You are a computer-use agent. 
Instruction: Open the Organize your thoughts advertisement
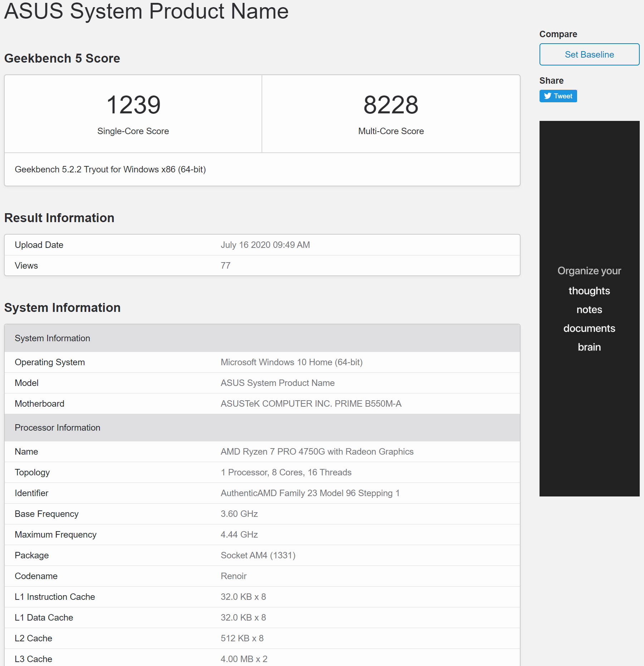click(589, 308)
